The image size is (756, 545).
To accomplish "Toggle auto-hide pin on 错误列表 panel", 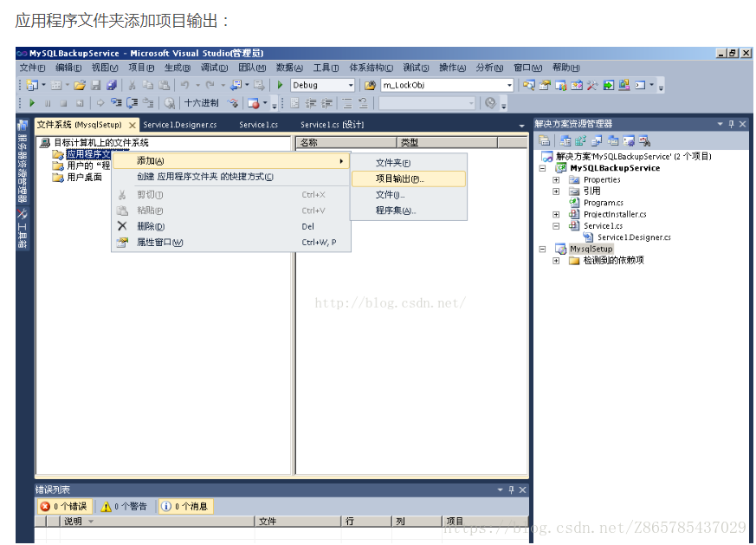I will (x=512, y=490).
